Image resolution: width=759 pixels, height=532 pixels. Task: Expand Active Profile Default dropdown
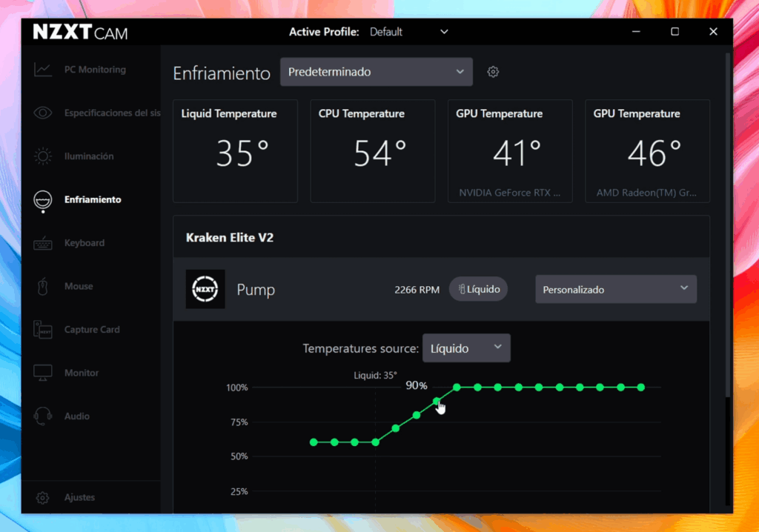[408, 32]
